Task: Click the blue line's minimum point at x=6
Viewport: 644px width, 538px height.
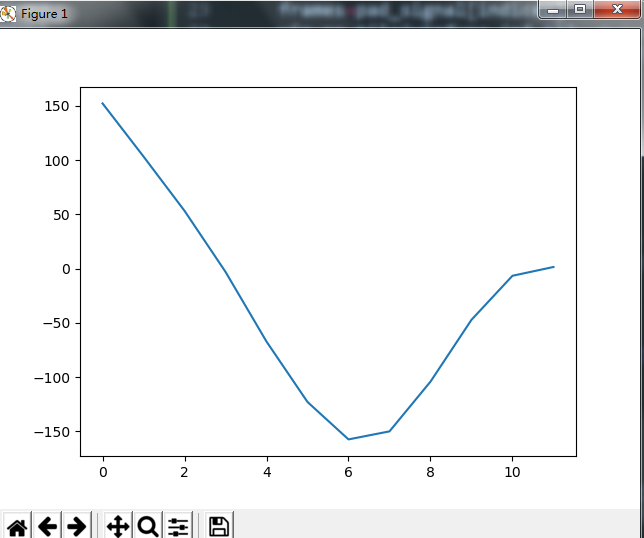Action: (348, 439)
